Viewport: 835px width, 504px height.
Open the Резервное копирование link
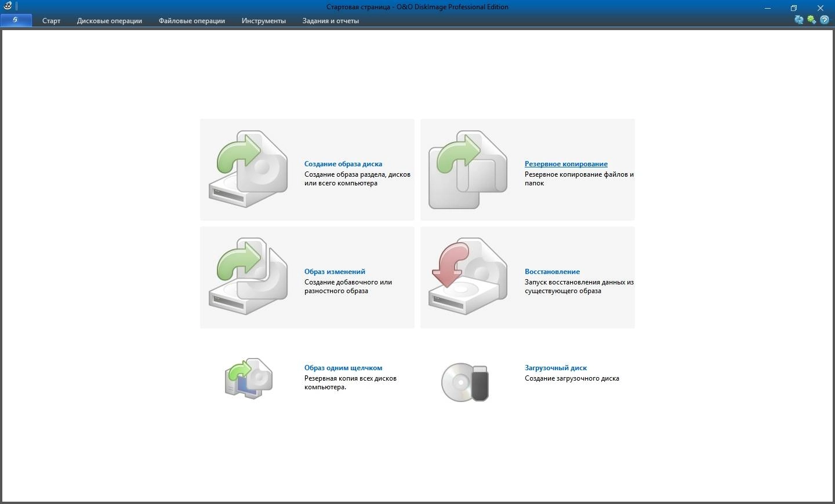point(566,164)
